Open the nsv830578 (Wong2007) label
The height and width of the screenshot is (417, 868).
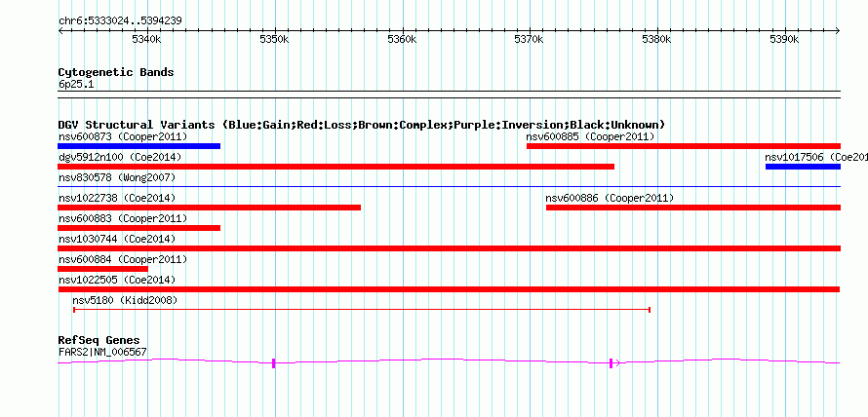[117, 177]
